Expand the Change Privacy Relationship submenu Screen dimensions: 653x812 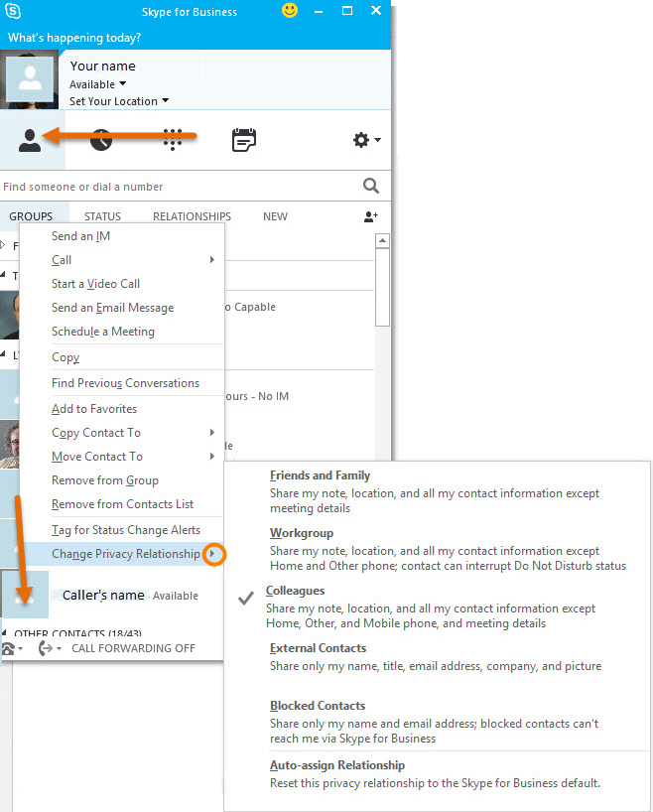click(125, 554)
